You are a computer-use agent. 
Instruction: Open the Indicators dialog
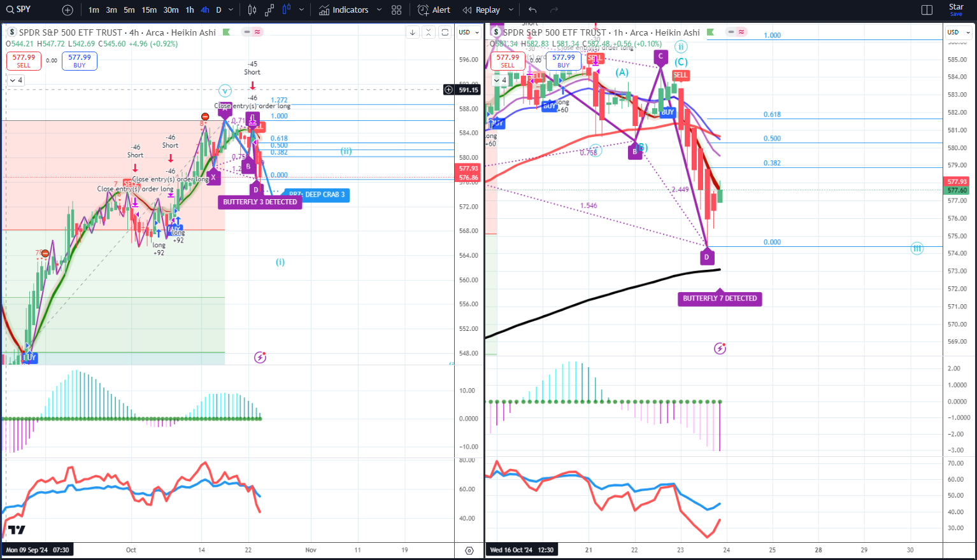point(344,10)
